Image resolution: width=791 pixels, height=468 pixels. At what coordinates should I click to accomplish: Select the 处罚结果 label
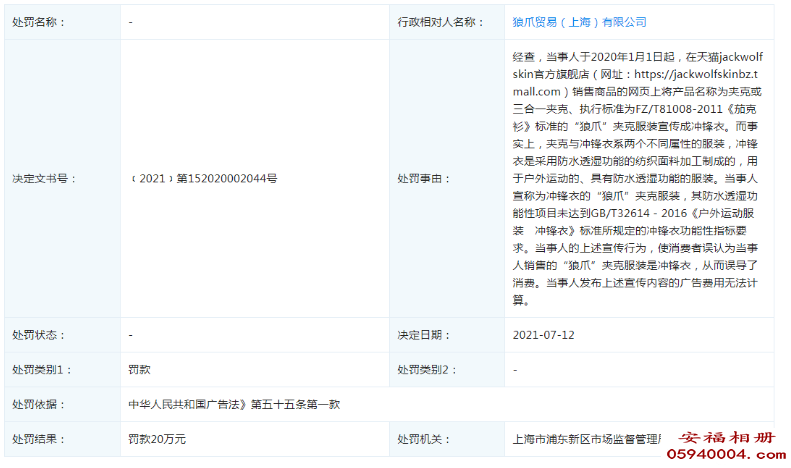pyautogui.click(x=38, y=439)
